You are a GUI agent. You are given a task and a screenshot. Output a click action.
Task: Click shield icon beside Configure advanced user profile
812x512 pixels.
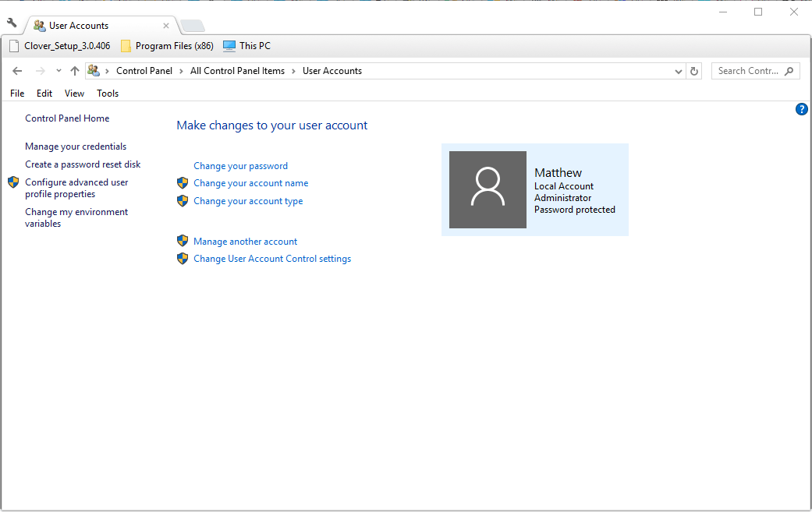tap(13, 182)
